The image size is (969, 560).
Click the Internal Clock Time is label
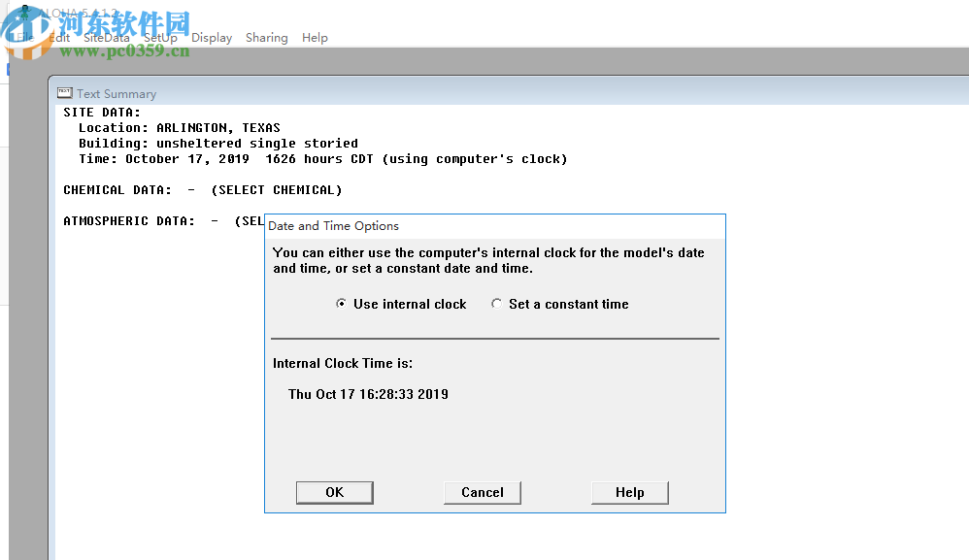[343, 363]
